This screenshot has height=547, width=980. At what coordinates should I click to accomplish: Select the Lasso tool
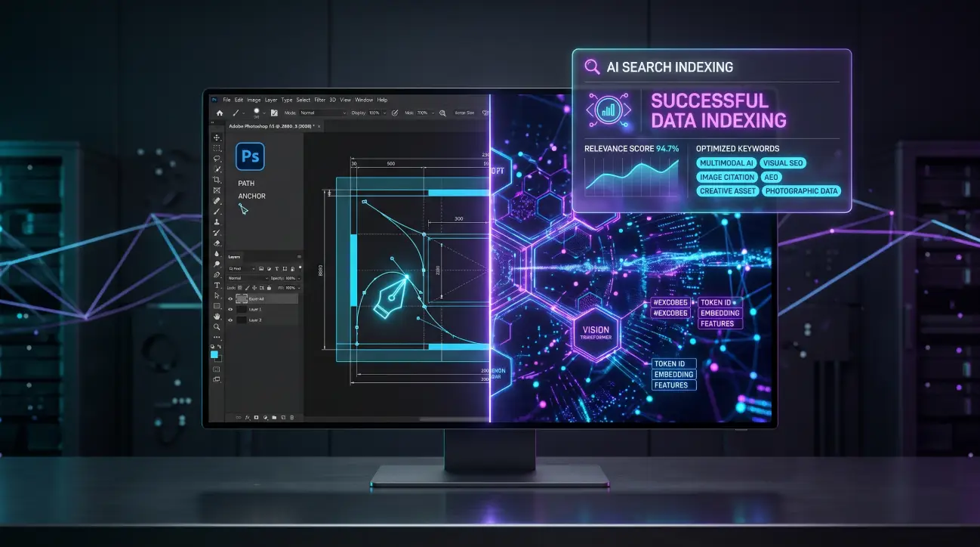click(217, 159)
